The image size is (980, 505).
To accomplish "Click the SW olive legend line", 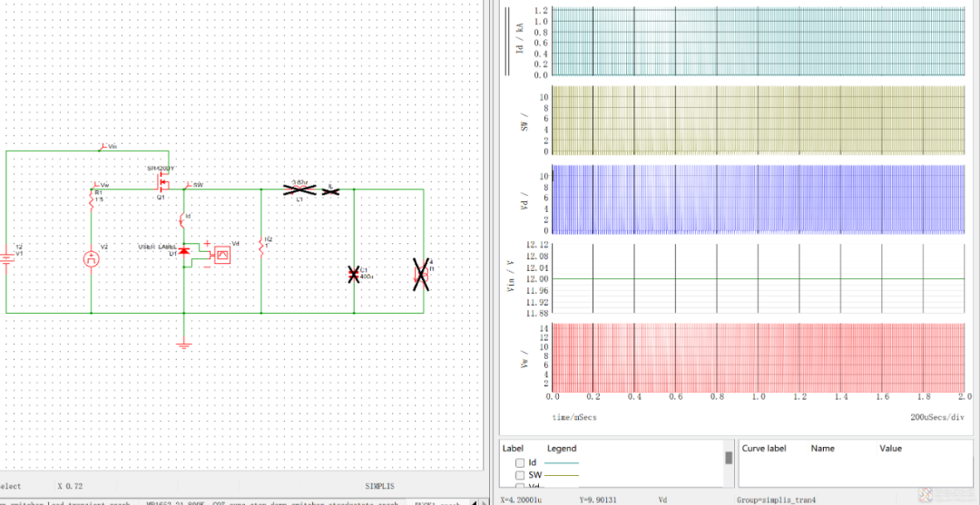I will [562, 476].
